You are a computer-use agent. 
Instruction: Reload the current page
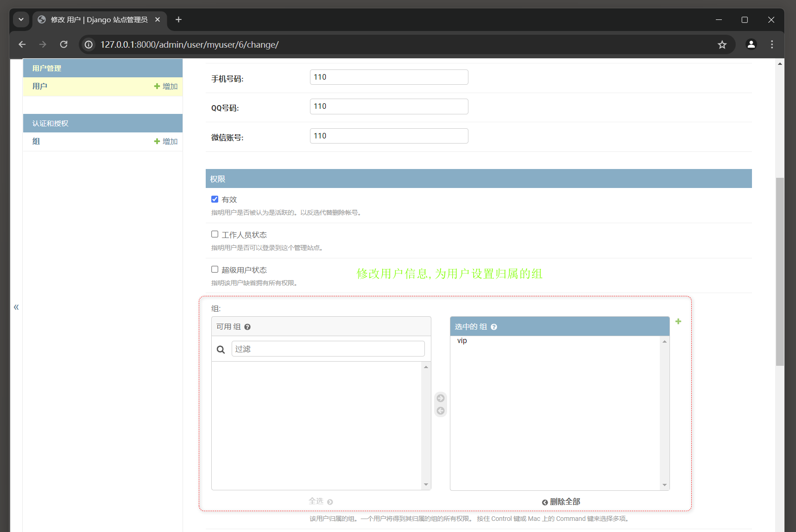pos(64,44)
